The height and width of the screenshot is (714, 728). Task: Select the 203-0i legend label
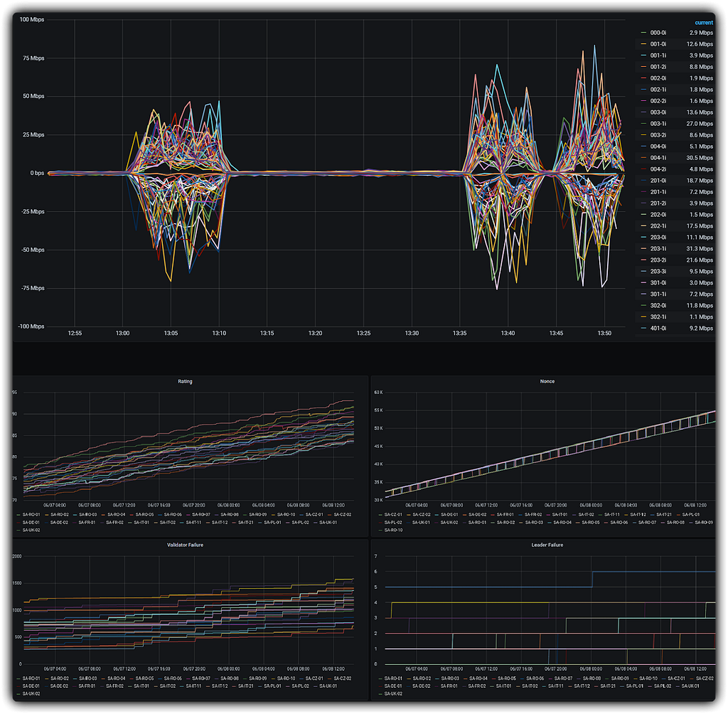pyautogui.click(x=658, y=238)
